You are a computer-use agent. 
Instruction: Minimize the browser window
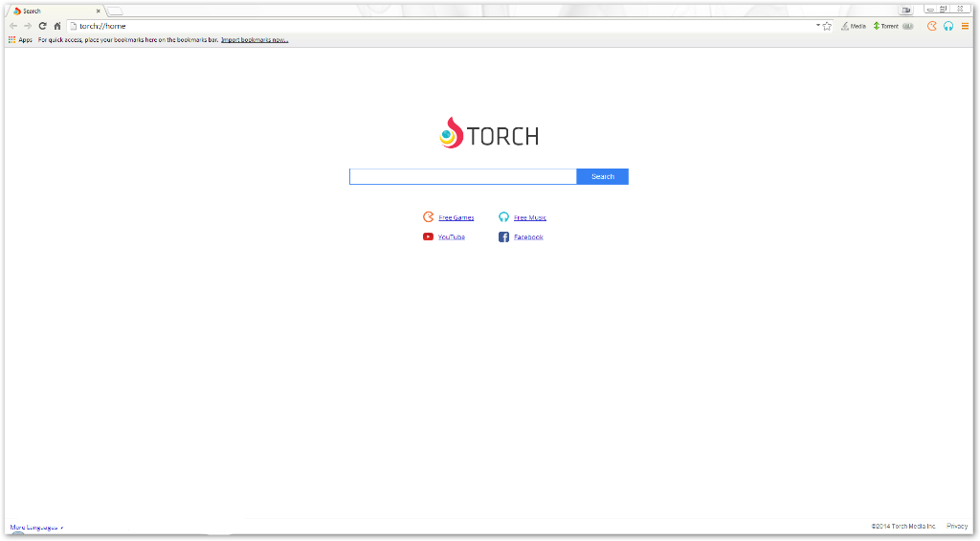(x=930, y=10)
